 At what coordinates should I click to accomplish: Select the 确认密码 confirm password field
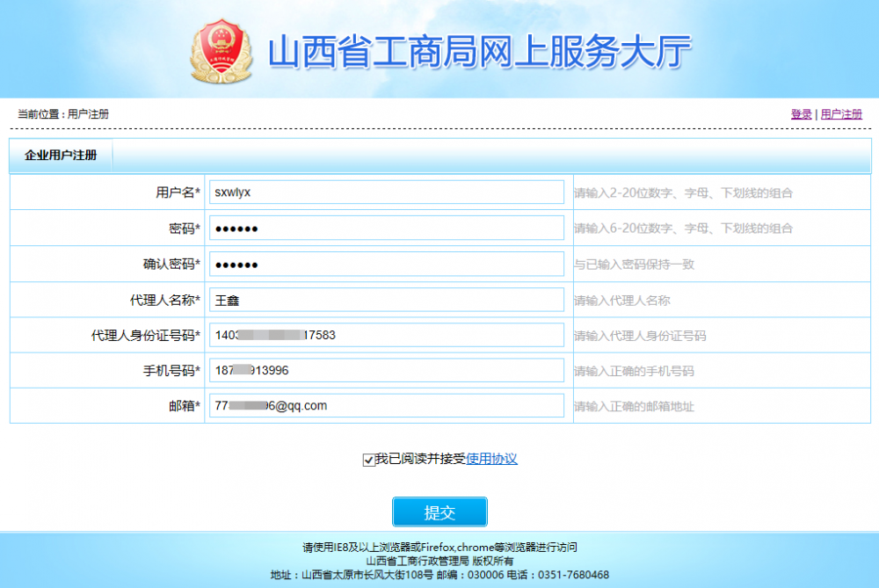[x=385, y=263]
